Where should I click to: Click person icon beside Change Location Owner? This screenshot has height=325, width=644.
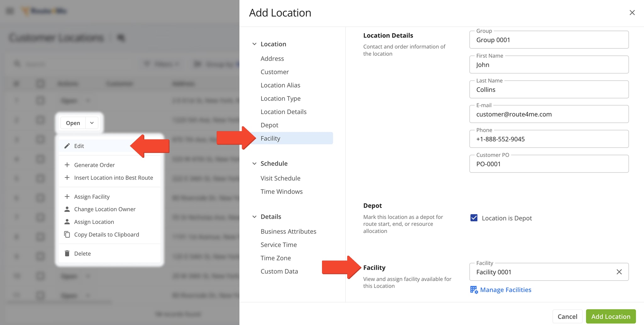click(x=67, y=209)
